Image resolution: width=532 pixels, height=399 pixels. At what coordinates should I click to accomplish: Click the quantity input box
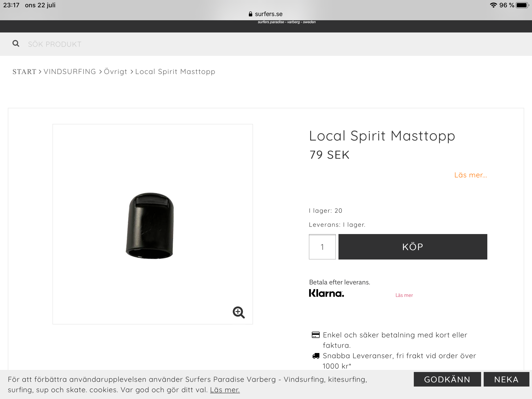[x=322, y=247]
